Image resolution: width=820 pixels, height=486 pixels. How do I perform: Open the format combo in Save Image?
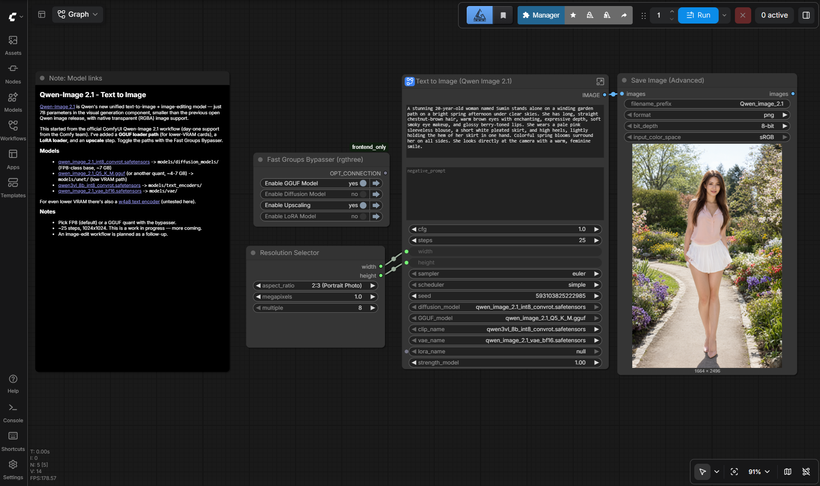(x=707, y=115)
